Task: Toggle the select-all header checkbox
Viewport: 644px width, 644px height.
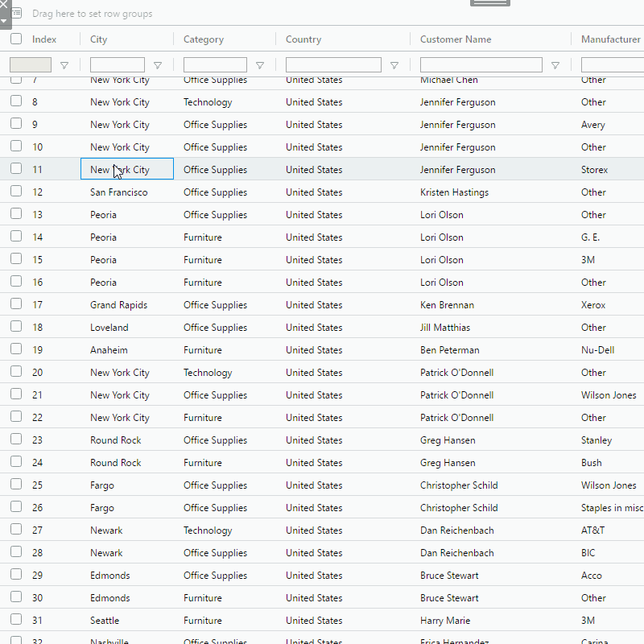Action: (16, 39)
